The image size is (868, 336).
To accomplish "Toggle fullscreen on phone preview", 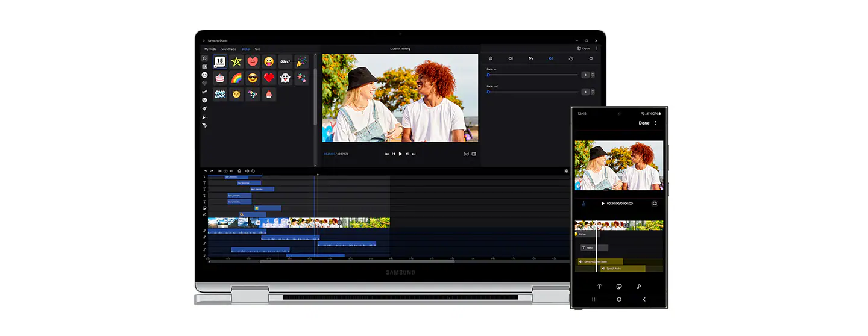I will [655, 204].
